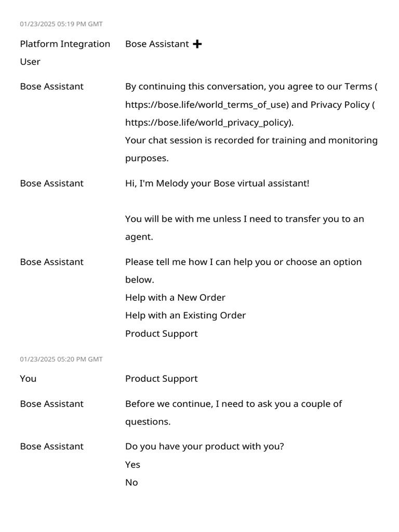The width and height of the screenshot is (399, 532).
Task: Click the 05:20 PM GMT timestamp
Action: (61, 359)
